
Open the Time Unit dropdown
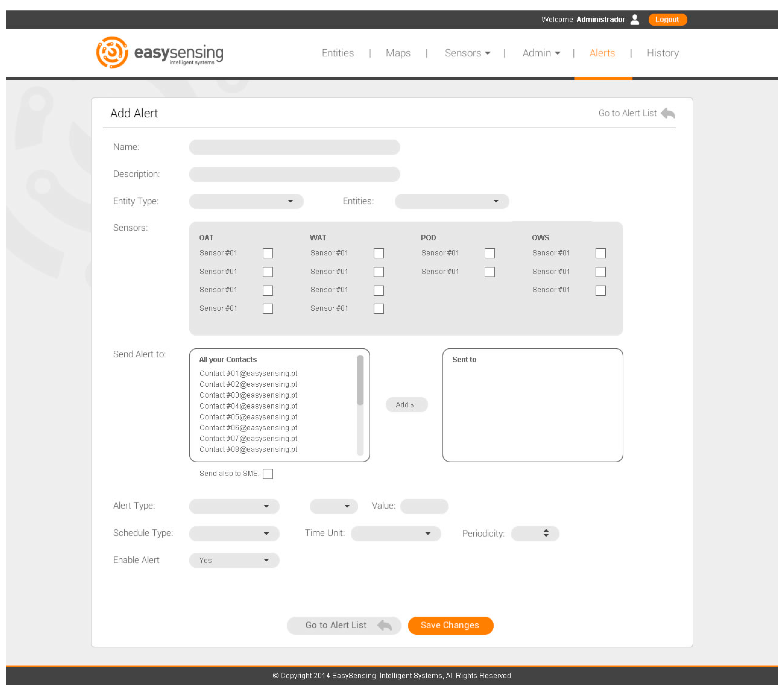[x=396, y=533]
